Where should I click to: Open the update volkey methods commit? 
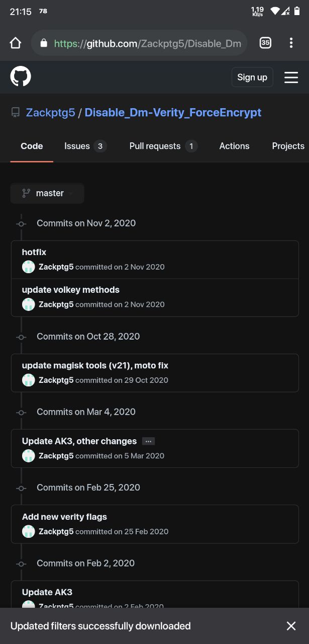coord(71,290)
